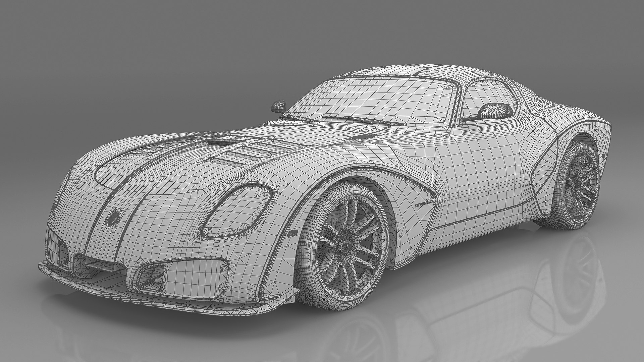This screenshot has height=362, width=644.
Task: Click the oval headlight nearest the front wheel
Action: [x=237, y=210]
